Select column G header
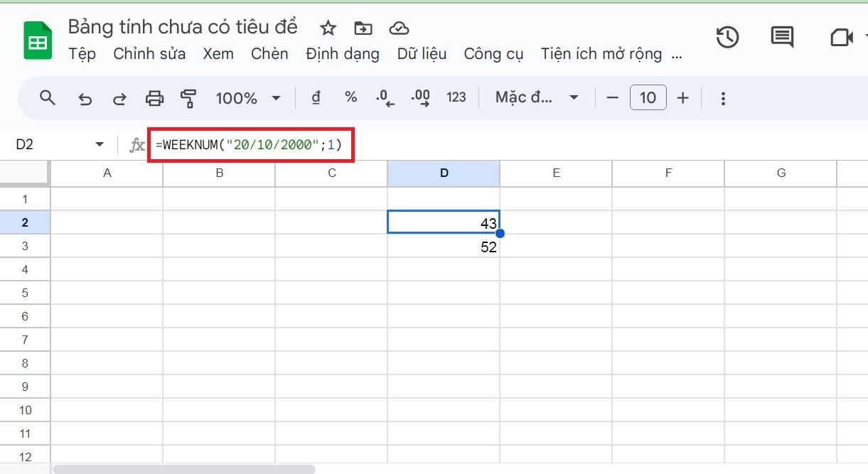The height and width of the screenshot is (474, 868). coord(781,173)
